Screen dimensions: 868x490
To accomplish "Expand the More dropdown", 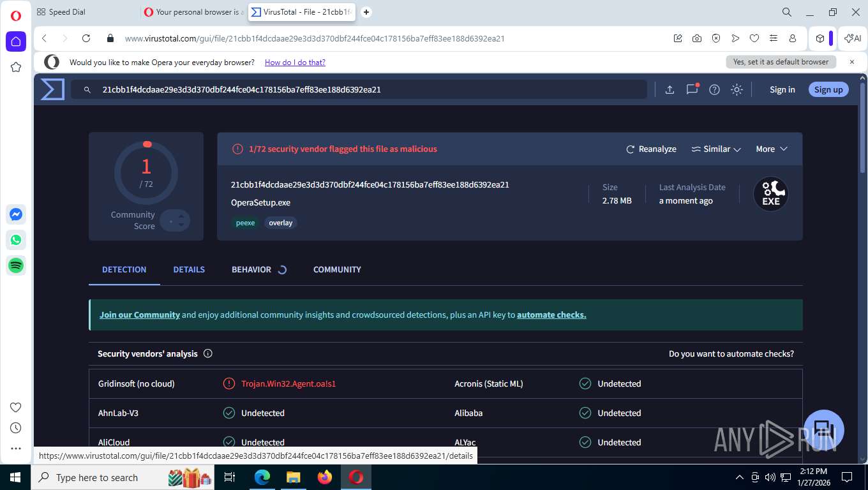I will coord(772,149).
